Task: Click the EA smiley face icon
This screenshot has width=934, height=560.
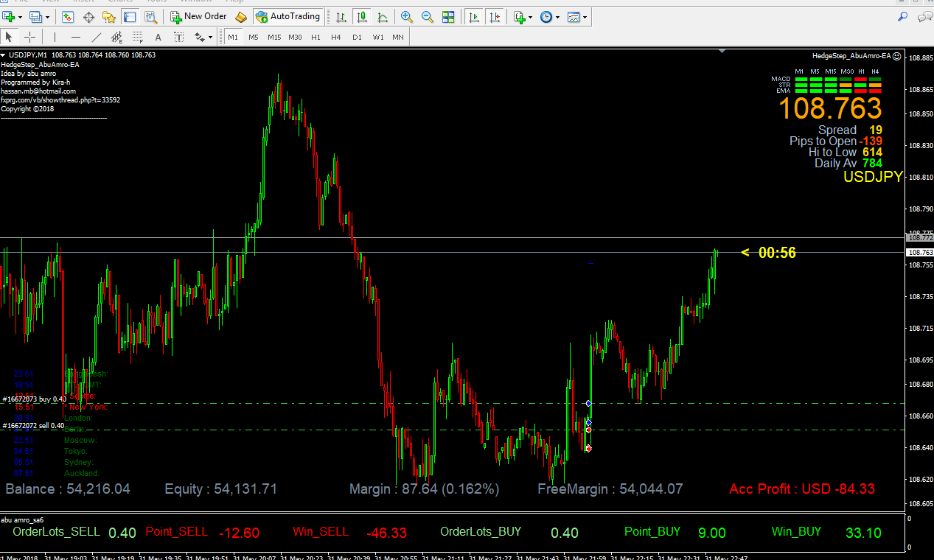Action: [x=896, y=55]
